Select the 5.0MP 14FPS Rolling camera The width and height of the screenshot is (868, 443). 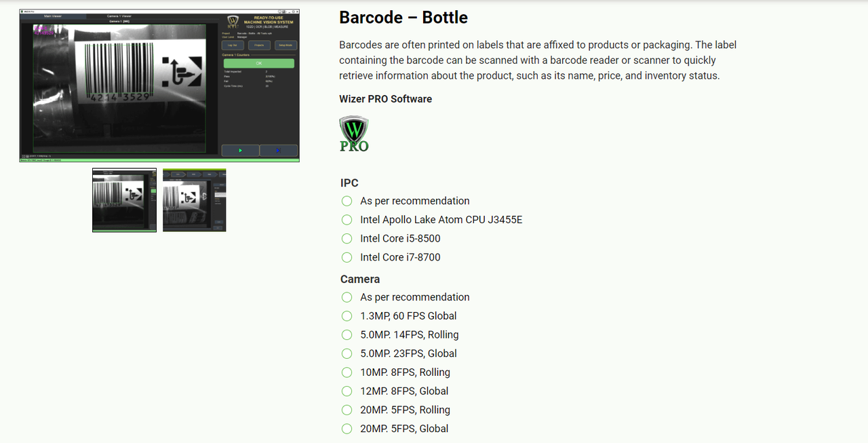click(347, 334)
